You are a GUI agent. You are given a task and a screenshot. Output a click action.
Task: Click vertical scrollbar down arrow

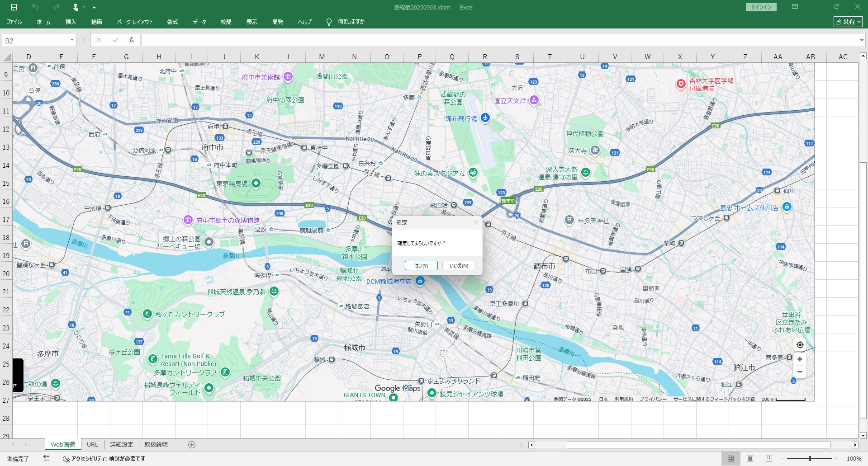[863, 436]
